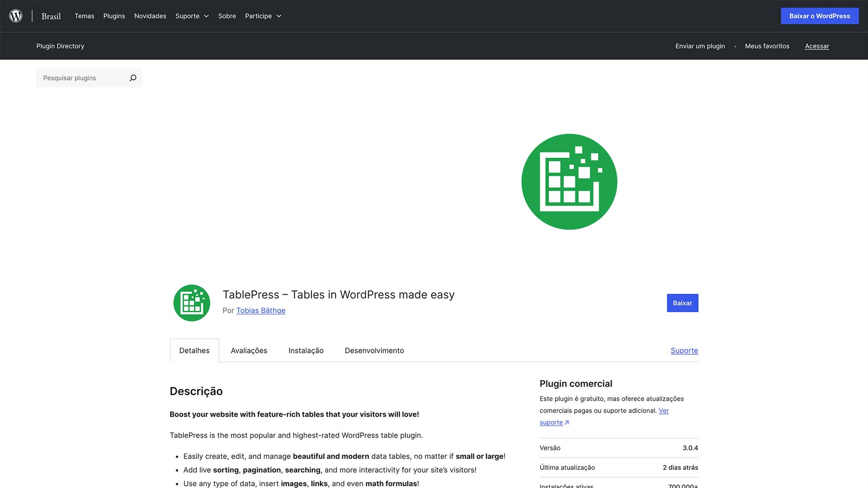The image size is (868, 488).
Task: Open the Plugins menu item
Action: (114, 16)
